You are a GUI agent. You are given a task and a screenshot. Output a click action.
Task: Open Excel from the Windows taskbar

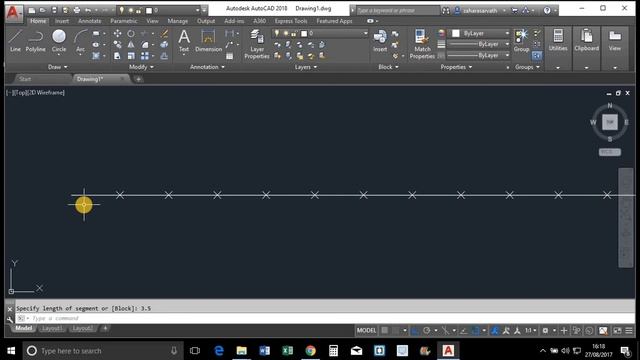(287, 351)
